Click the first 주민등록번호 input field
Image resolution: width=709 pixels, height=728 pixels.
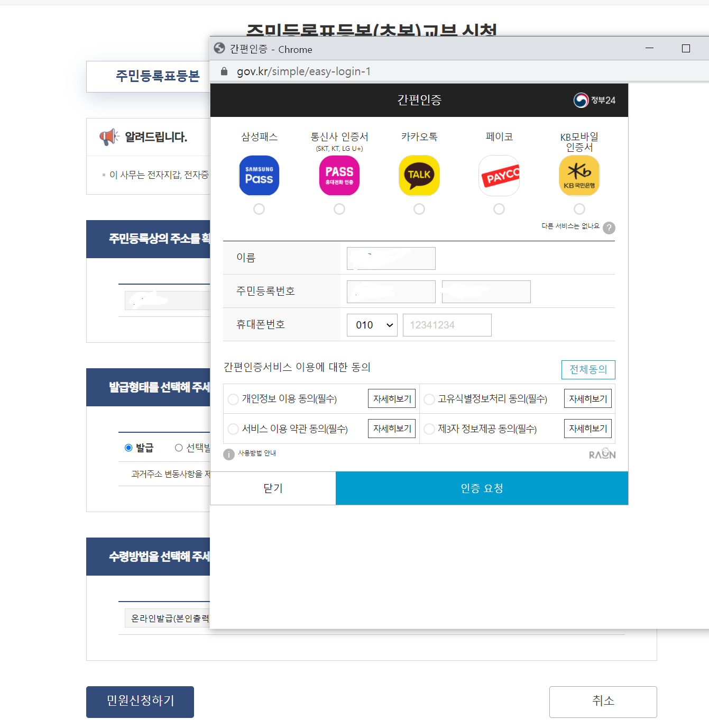point(391,292)
